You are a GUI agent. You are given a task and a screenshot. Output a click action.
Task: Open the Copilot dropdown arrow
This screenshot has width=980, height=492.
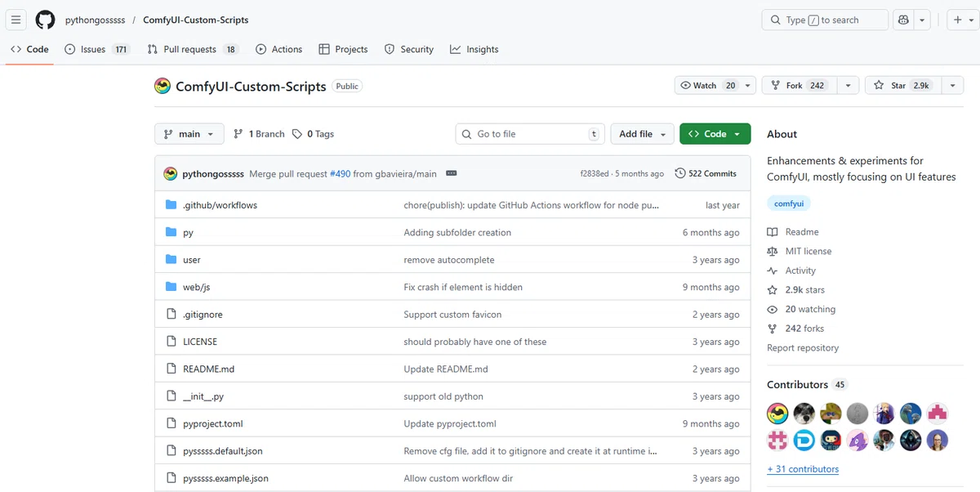[x=922, y=20]
